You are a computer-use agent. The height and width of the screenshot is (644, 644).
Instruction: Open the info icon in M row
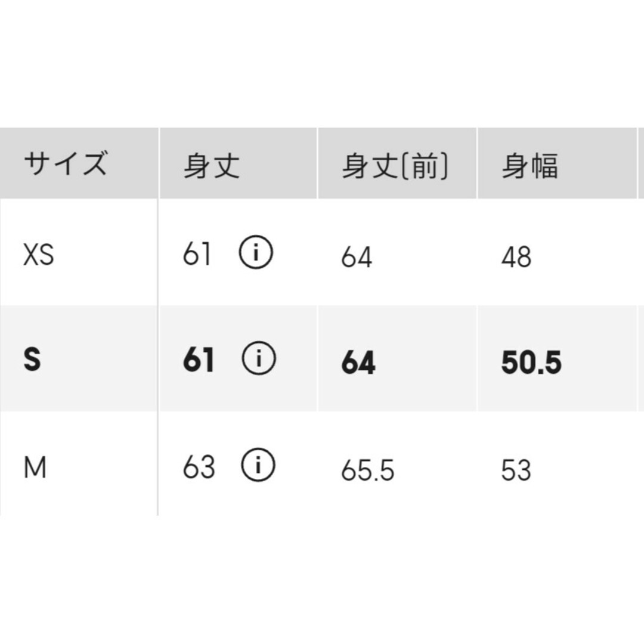click(x=258, y=465)
